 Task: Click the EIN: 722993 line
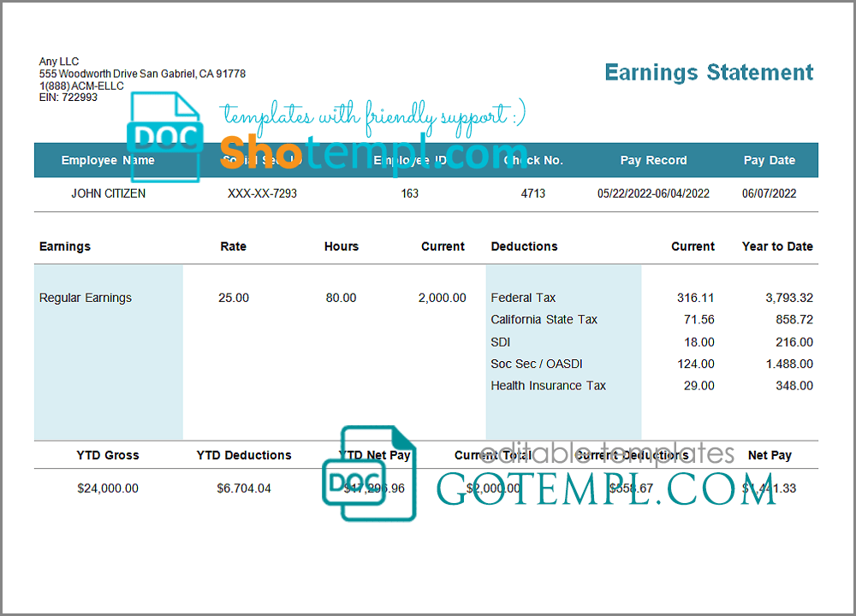click(68, 98)
